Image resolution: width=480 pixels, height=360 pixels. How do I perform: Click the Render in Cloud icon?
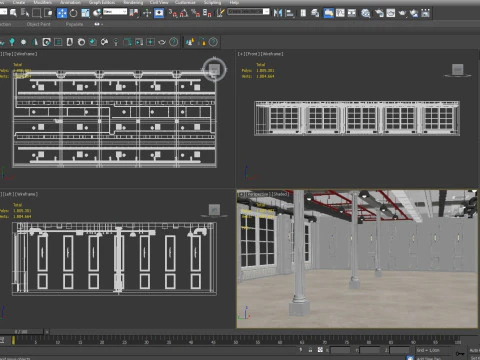click(x=414, y=13)
